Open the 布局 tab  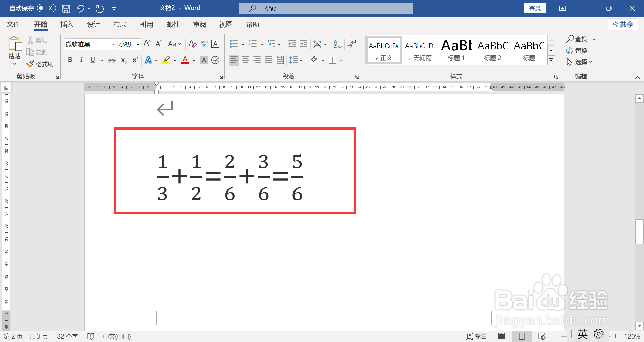pyautogui.click(x=120, y=24)
